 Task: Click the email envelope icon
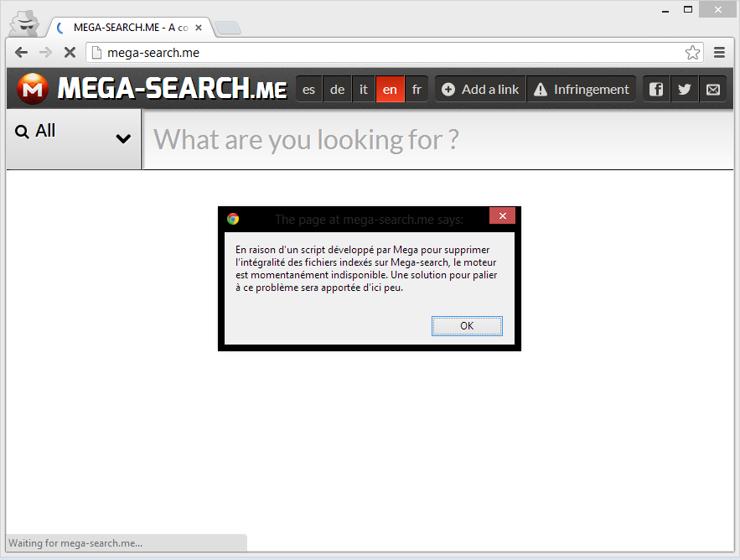click(x=713, y=89)
